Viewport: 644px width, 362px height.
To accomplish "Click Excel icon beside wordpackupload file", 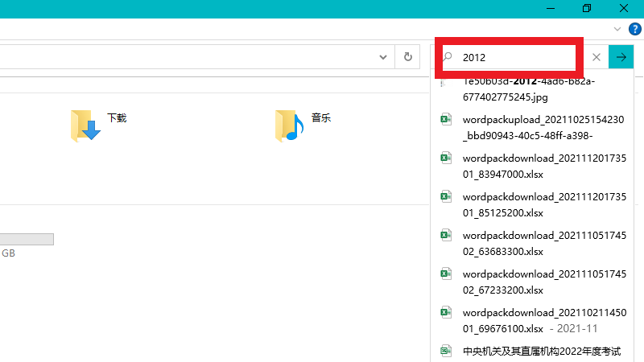I will click(x=445, y=120).
